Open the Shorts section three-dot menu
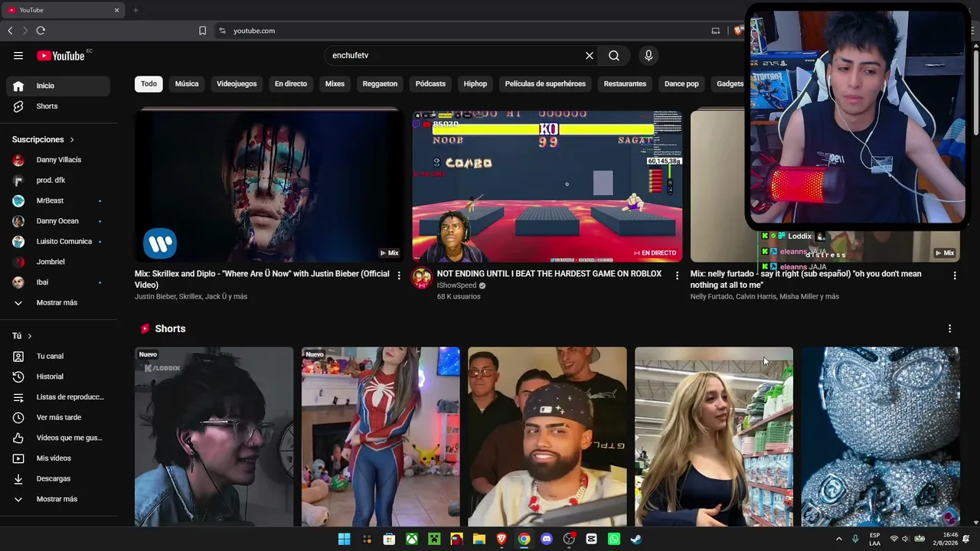This screenshot has width=980, height=551. point(950,328)
